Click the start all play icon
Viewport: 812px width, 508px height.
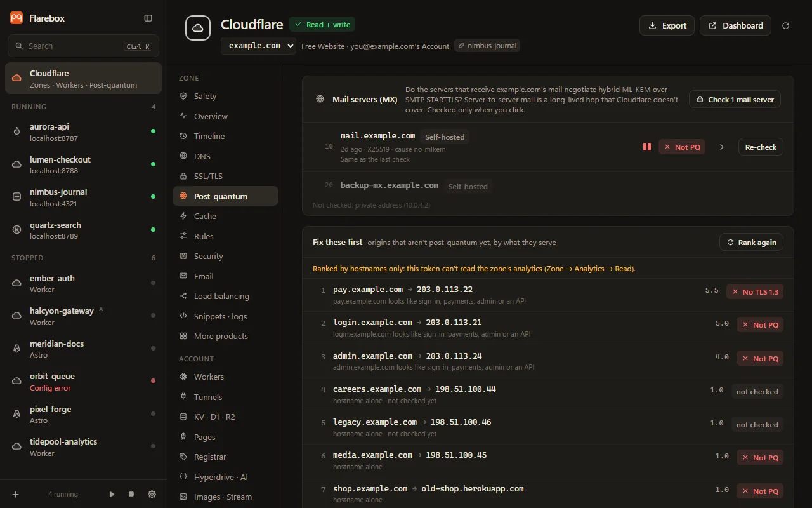coord(112,494)
